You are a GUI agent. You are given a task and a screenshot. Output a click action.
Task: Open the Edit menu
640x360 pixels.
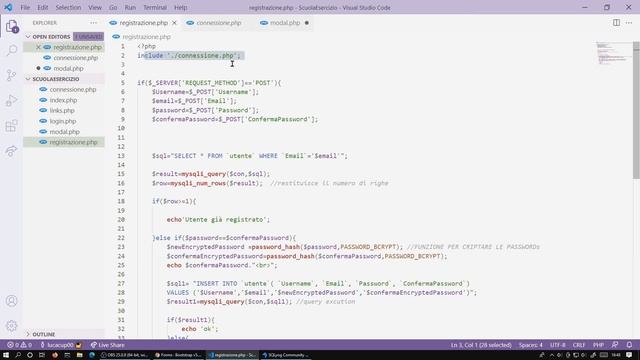pyautogui.click(x=43, y=7)
